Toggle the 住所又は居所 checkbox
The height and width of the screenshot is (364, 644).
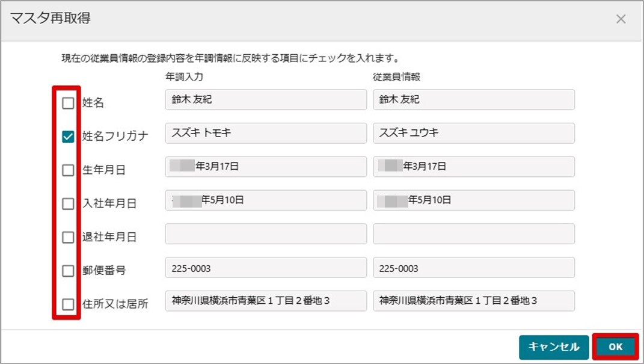pos(68,304)
